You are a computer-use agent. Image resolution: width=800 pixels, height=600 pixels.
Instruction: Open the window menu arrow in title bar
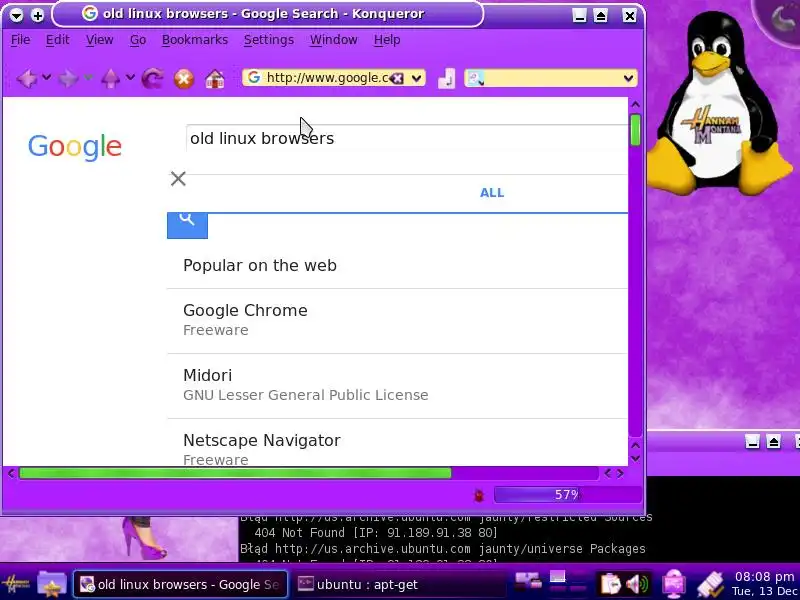pyautogui.click(x=16, y=15)
